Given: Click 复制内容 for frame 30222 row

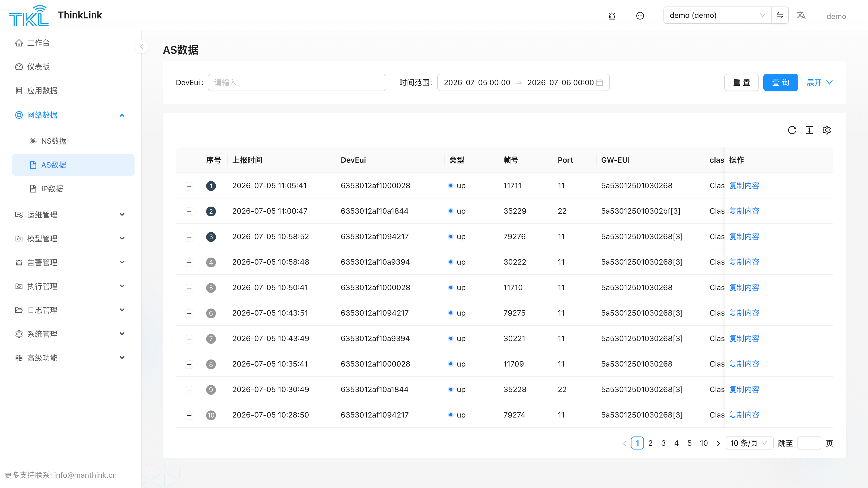Looking at the screenshot, I should point(744,262).
